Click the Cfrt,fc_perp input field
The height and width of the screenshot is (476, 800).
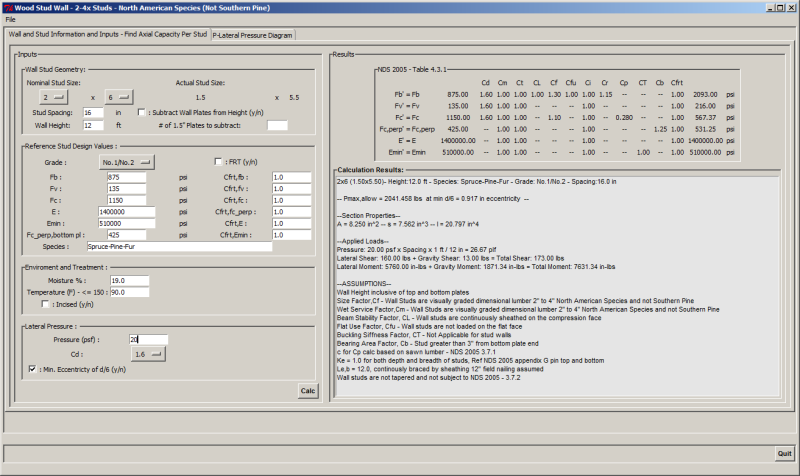292,212
